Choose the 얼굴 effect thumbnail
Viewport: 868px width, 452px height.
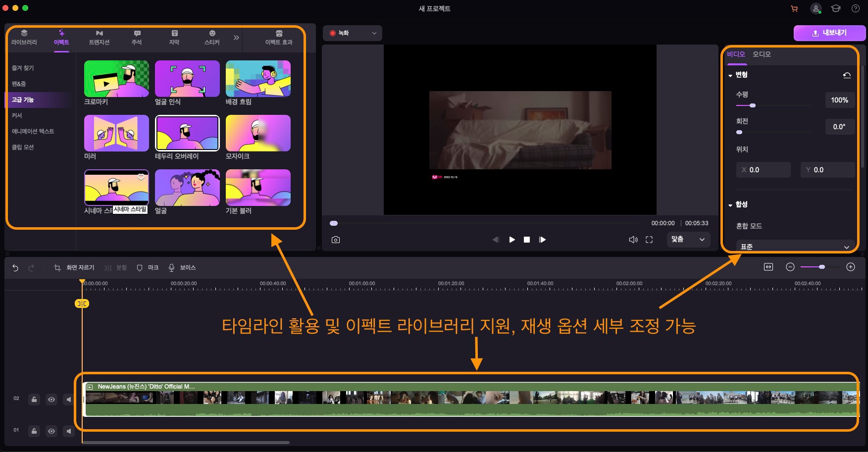click(x=187, y=188)
